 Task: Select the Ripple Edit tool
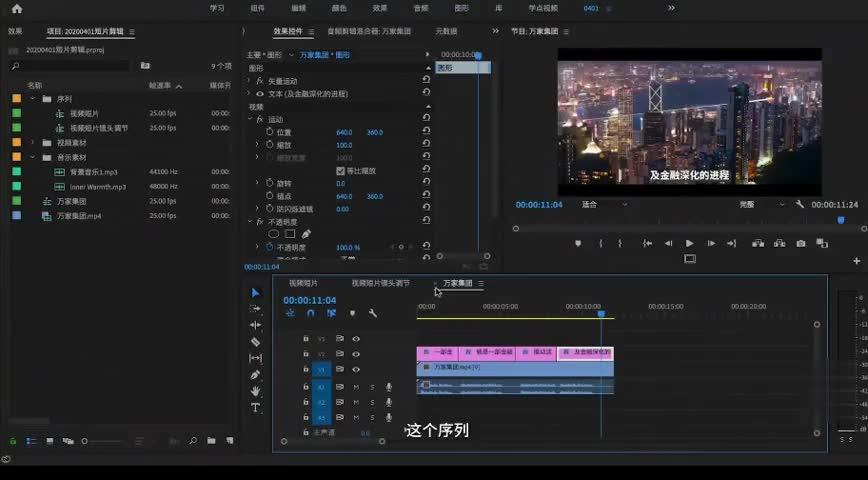point(255,325)
